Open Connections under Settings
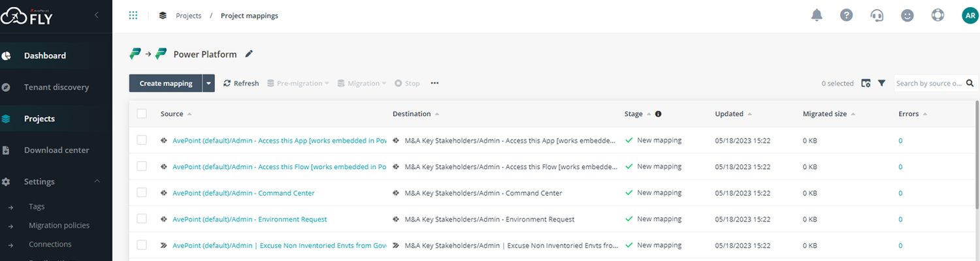This screenshot has width=980, height=261. pyautogui.click(x=50, y=244)
